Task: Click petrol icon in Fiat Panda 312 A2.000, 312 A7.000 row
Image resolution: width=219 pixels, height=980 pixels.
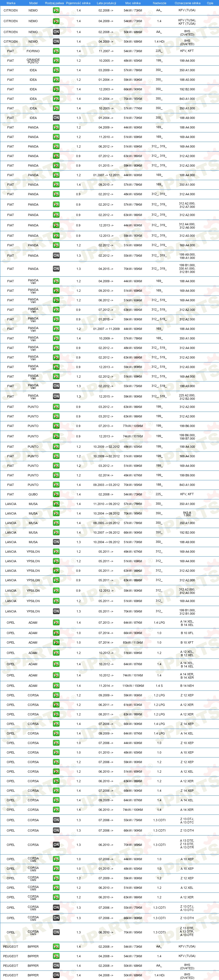Action: [x=56, y=205]
